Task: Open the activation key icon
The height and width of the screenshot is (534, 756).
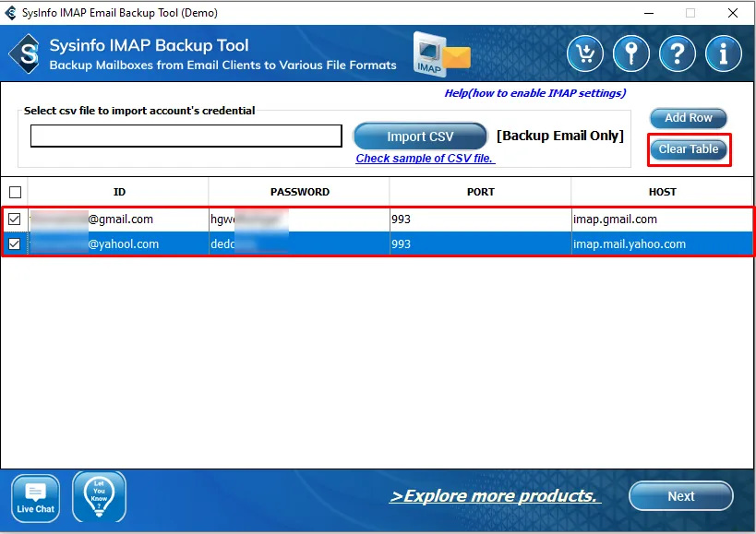Action: click(631, 53)
